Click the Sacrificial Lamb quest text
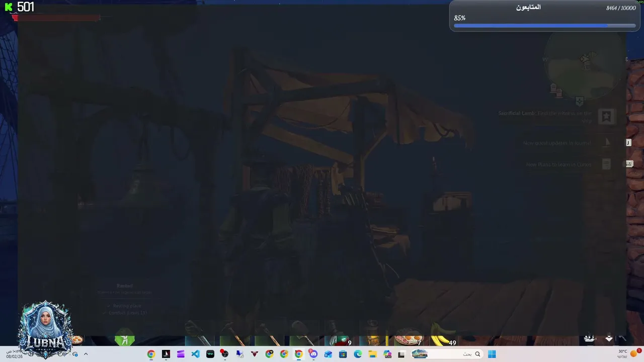Viewport: 644px width, 362px height. (545, 117)
